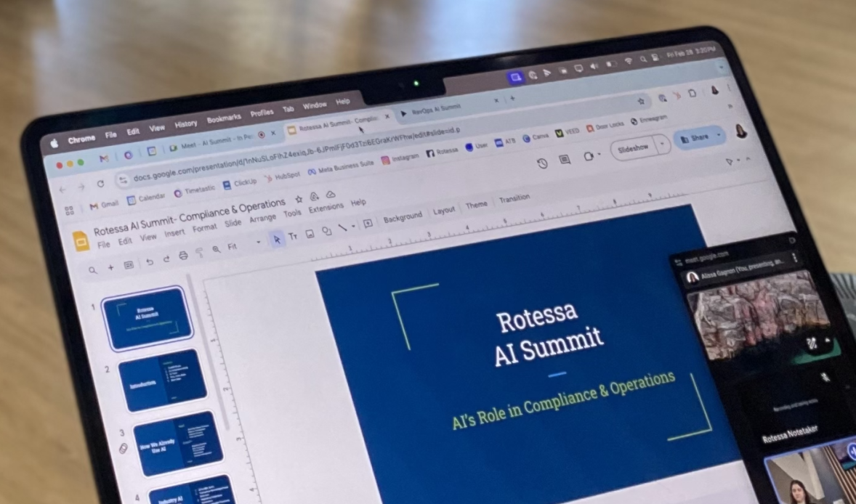This screenshot has height=504, width=856.
Task: Click the Layout button
Action: (x=444, y=211)
